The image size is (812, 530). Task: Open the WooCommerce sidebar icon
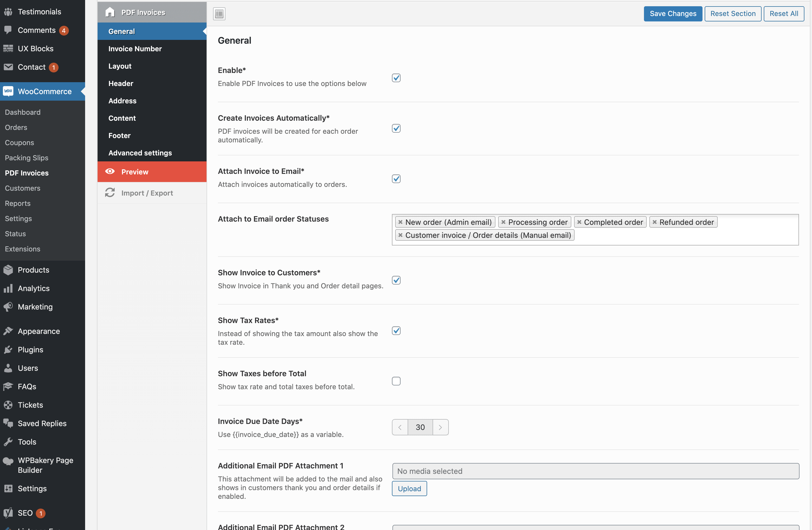pos(8,91)
